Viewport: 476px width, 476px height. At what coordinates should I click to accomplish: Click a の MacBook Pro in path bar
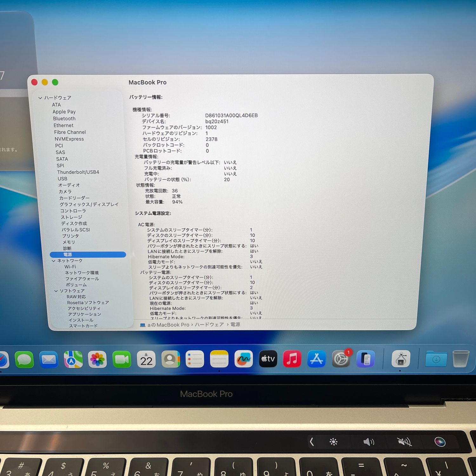coord(168,325)
